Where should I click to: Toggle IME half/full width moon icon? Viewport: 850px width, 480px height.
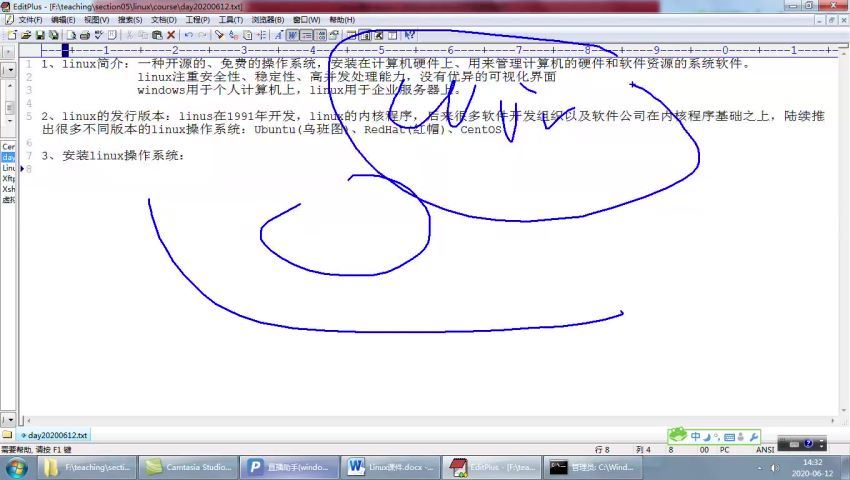click(x=707, y=437)
